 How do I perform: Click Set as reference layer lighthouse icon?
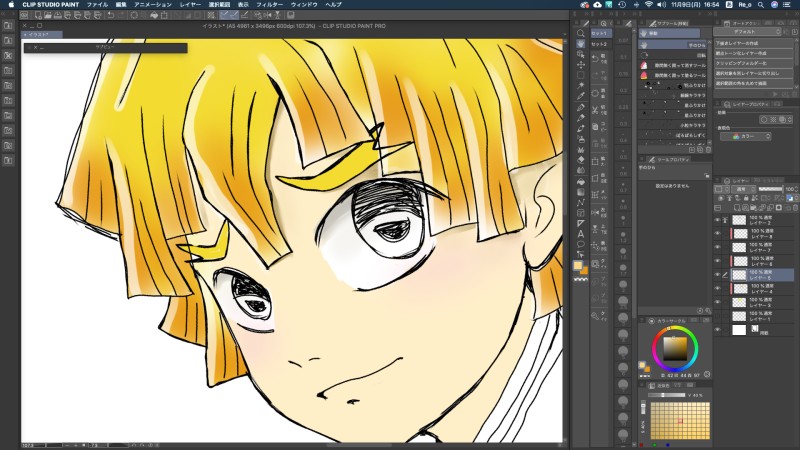730,198
